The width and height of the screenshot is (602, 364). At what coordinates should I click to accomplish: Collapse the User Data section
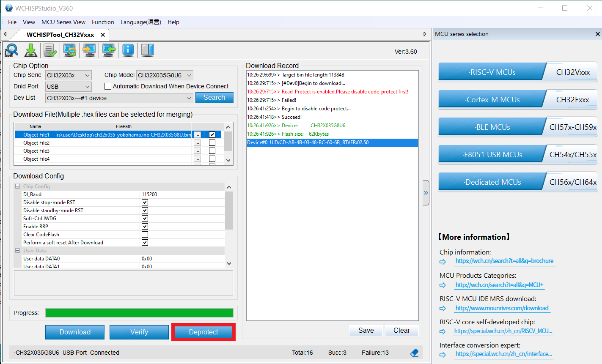pos(18,251)
